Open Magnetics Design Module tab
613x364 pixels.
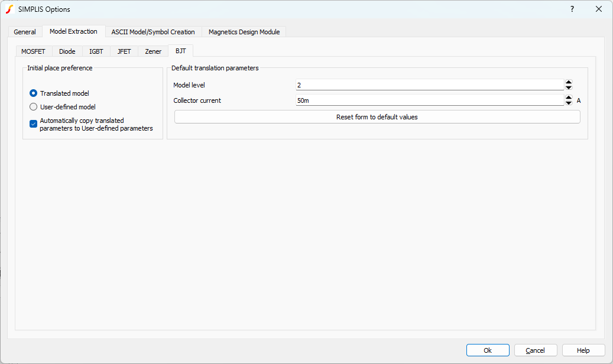coord(244,32)
